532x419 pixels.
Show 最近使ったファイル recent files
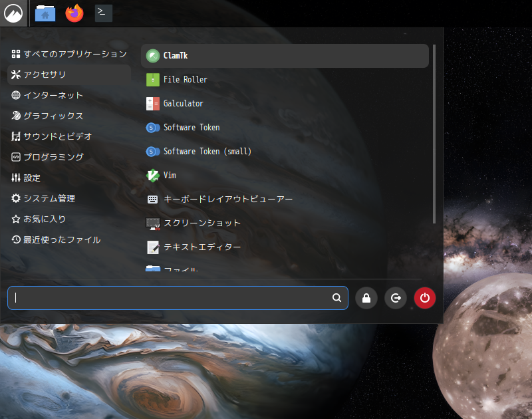point(69,240)
